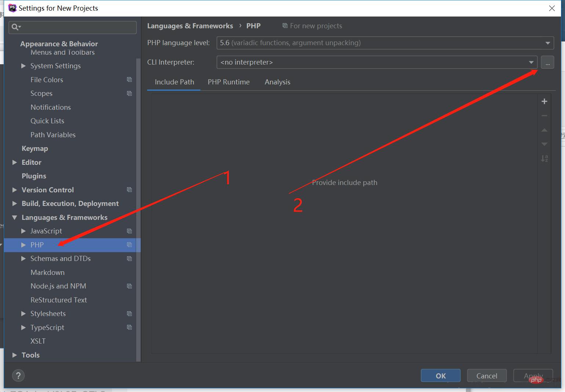Click the settings tree scrollbar

tap(138, 209)
